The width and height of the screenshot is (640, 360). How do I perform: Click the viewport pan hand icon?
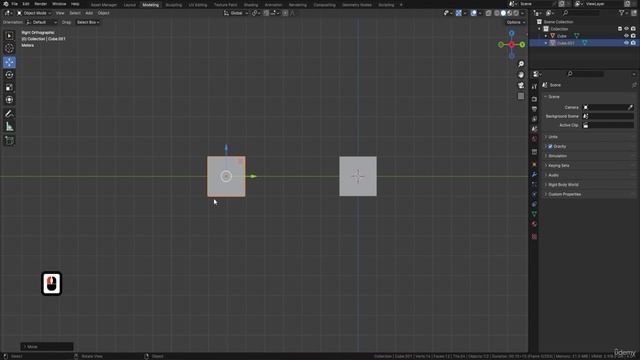point(521,75)
